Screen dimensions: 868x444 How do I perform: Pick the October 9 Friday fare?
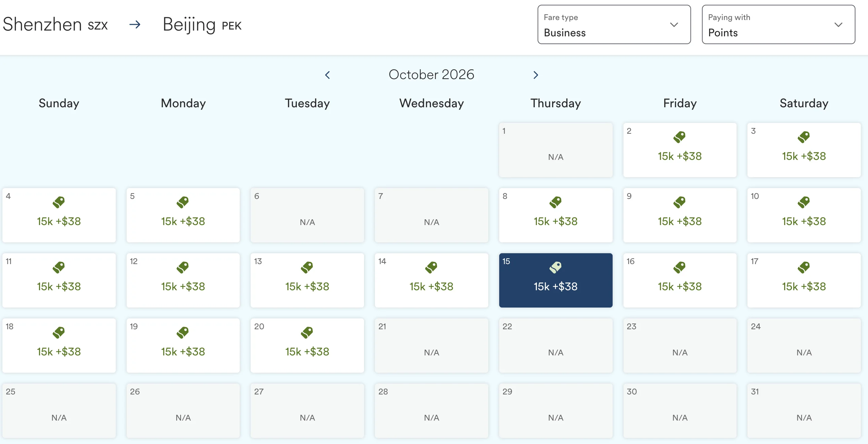[680, 215]
